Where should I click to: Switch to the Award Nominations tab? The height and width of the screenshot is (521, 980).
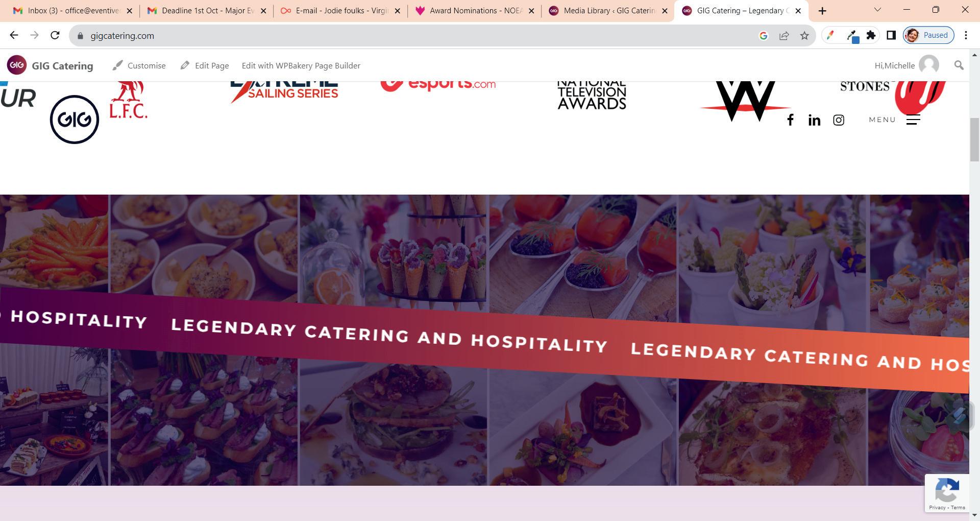tap(474, 11)
